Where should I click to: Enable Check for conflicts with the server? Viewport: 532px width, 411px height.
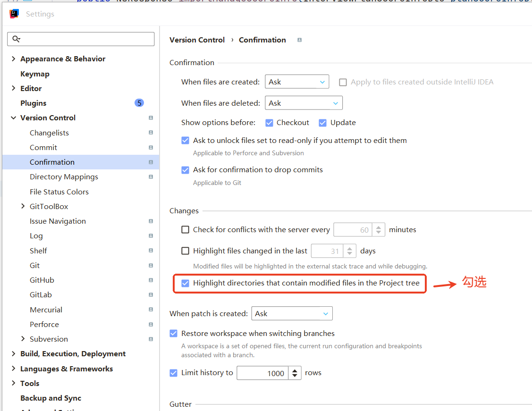(x=185, y=230)
